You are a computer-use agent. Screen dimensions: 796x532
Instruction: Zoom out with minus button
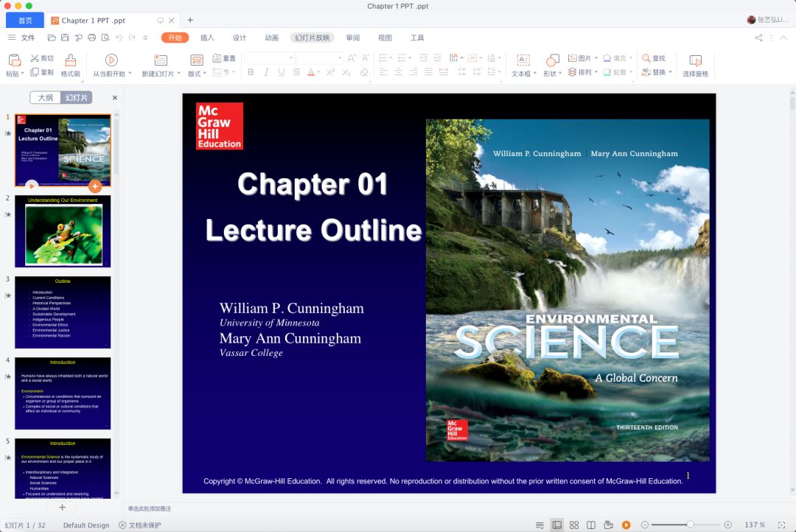645,525
